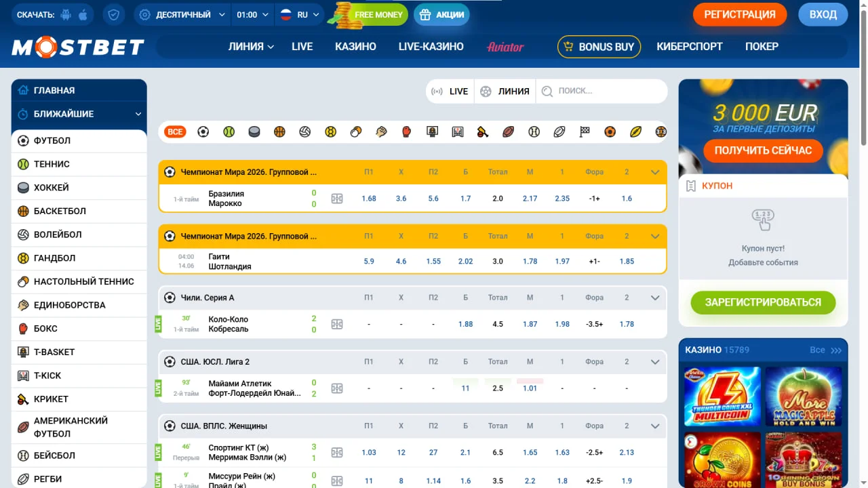Select БОКС in the sidebar sport list

(79, 329)
